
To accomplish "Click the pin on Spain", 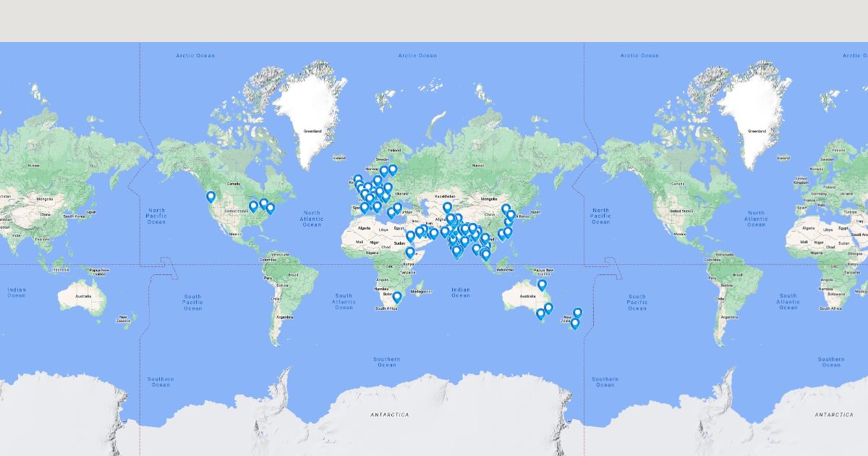I will point(365,207).
